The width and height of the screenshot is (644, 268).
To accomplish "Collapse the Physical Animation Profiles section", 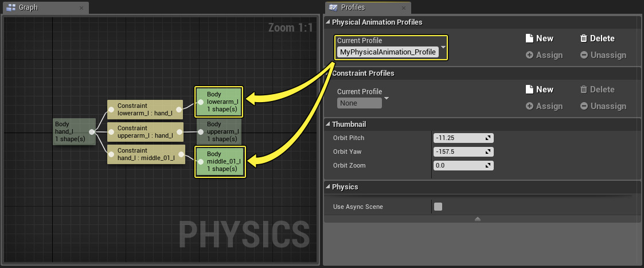I will [x=328, y=22].
